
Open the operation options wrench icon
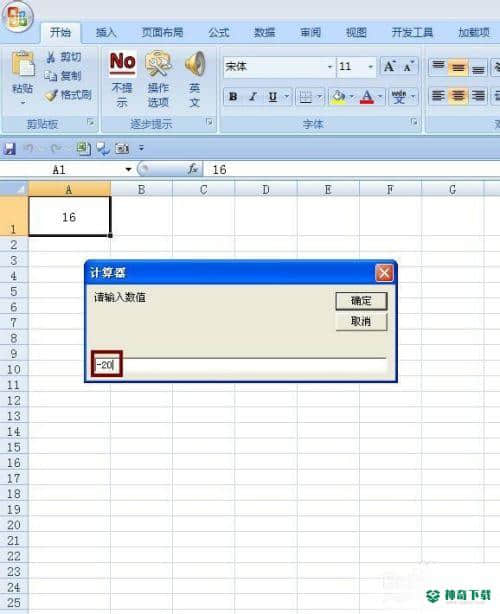click(158, 63)
